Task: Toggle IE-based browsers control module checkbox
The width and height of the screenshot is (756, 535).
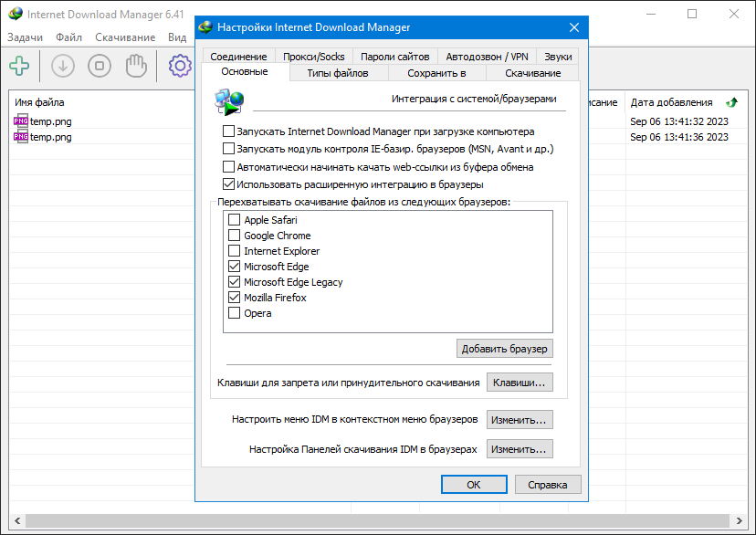Action: pyautogui.click(x=228, y=149)
